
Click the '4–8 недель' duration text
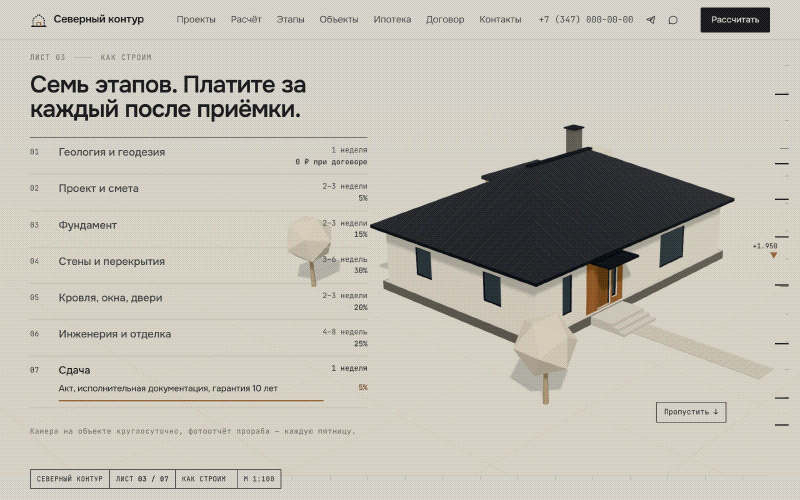tap(345, 332)
